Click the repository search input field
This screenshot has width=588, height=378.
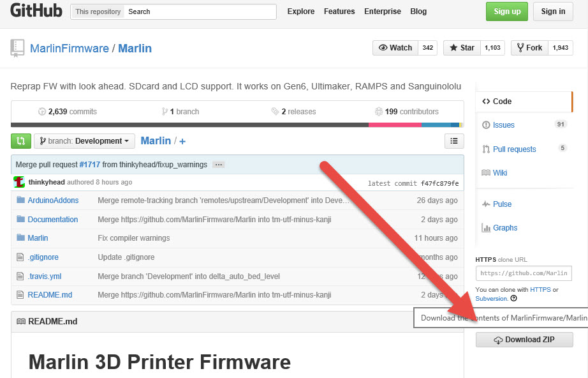tap(201, 11)
